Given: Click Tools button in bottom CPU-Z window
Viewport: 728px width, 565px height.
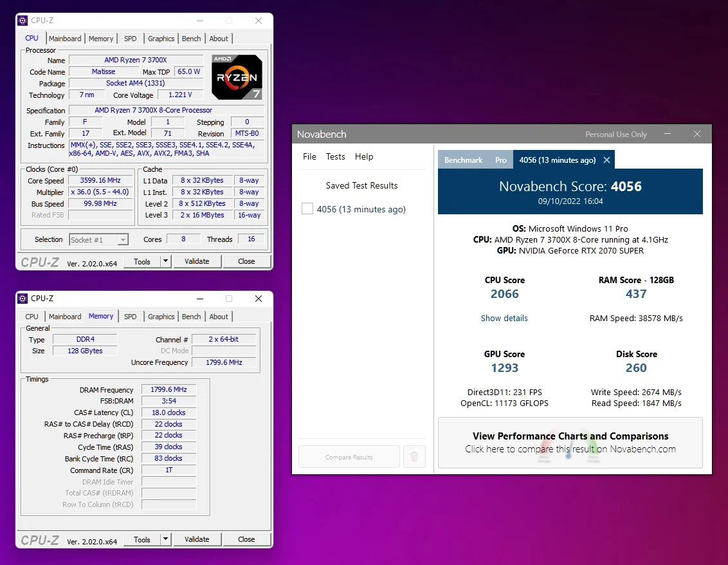Looking at the screenshot, I should coord(142,539).
